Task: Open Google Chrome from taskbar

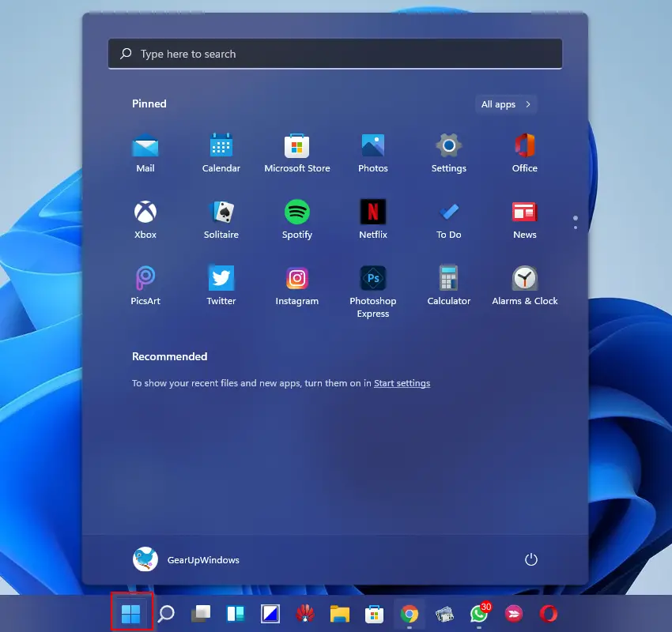Action: [410, 614]
